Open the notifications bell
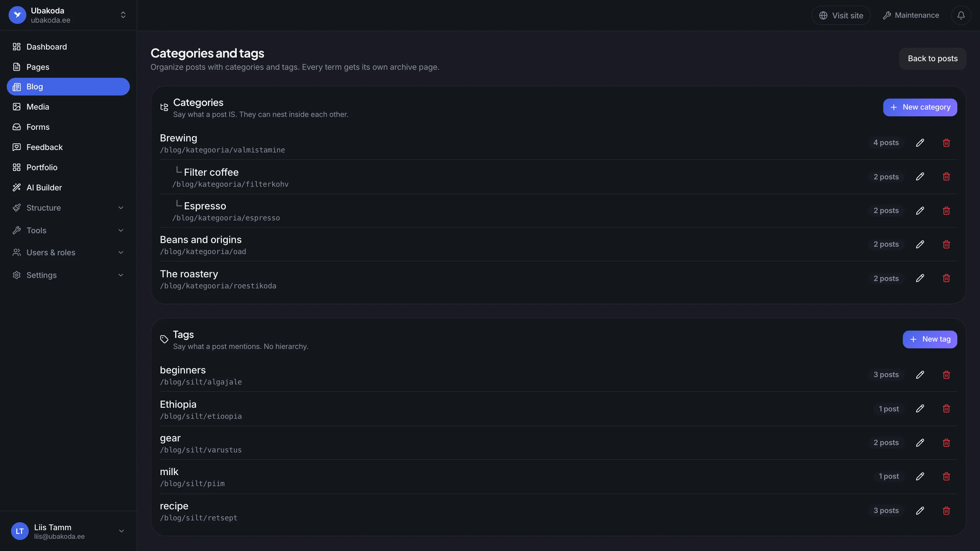Screen dimensions: 980x551 click(961, 15)
